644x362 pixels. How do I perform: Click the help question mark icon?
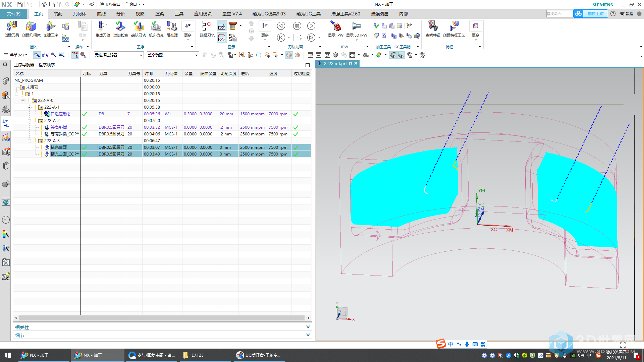[613, 14]
